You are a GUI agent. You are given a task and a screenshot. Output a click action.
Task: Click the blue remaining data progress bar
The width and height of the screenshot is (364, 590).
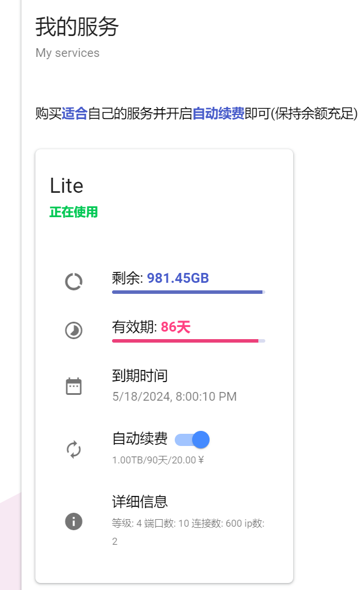tap(188, 292)
